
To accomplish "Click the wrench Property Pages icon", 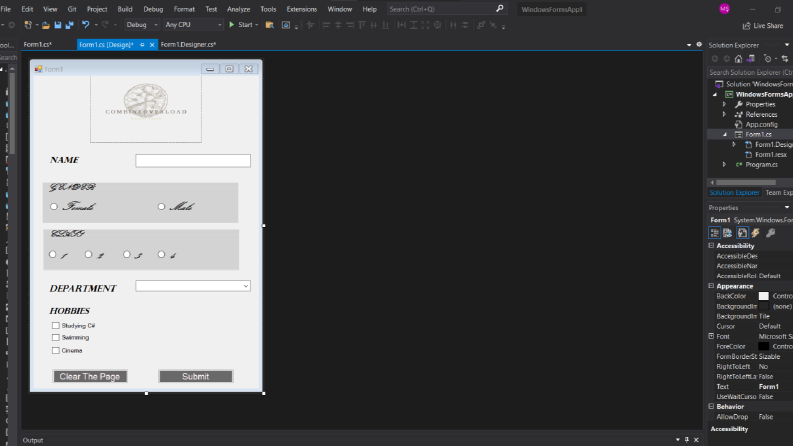I will point(770,233).
